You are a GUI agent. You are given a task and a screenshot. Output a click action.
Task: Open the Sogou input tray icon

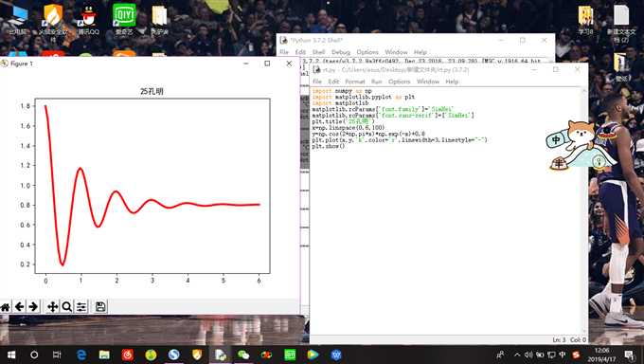pyautogui.click(x=576, y=355)
